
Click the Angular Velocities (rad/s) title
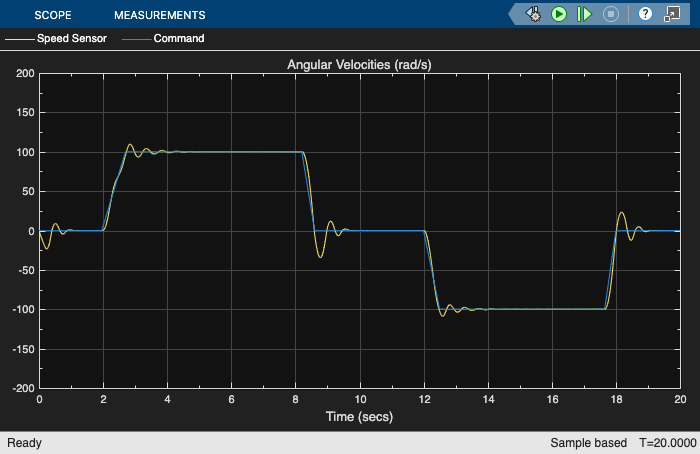pyautogui.click(x=359, y=65)
